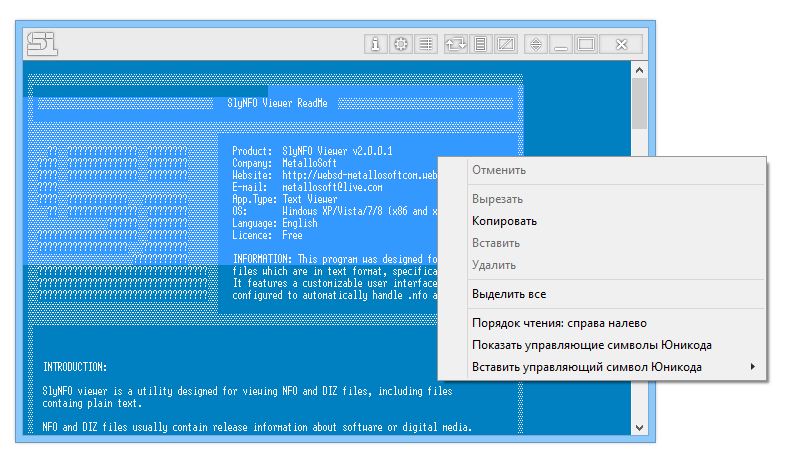The image size is (790, 471).
Task: Maximize the SlyNFO Viewer window
Action: click(x=586, y=44)
